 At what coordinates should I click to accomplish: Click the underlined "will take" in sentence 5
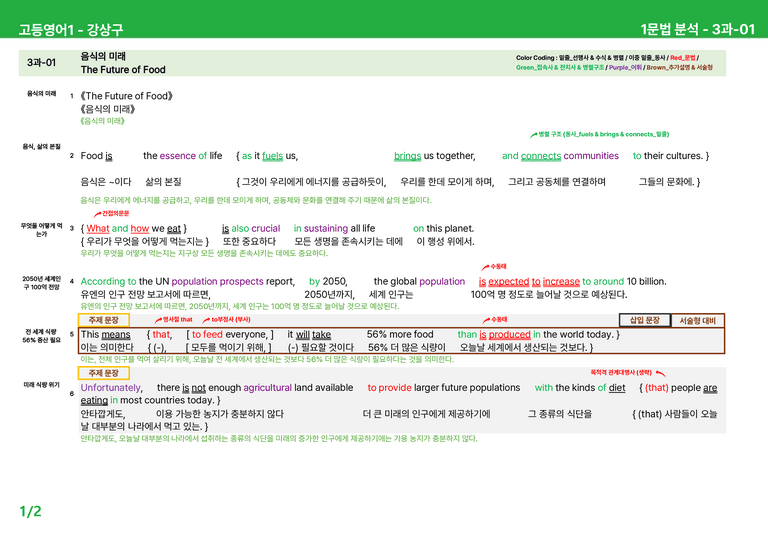click(x=313, y=334)
